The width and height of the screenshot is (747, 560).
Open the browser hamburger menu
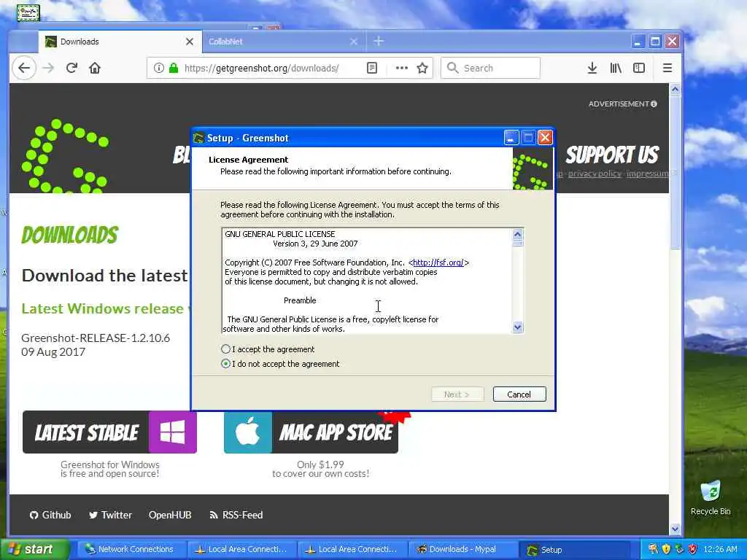coord(667,68)
